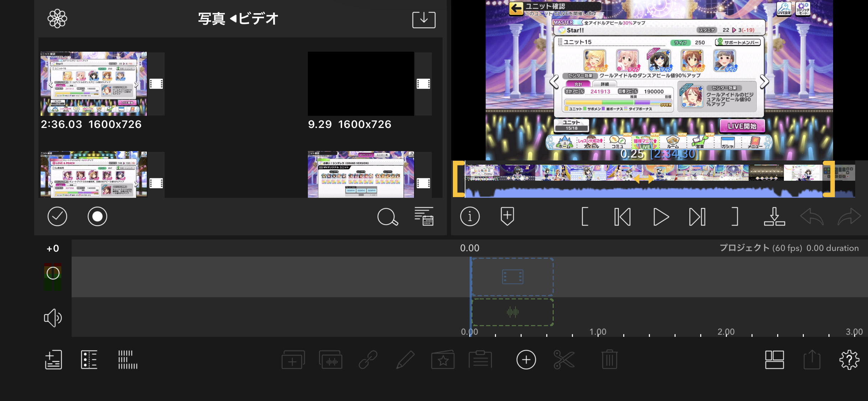This screenshot has width=868, height=401.
Task: Click the orange playhead arrows on the preview filmstrip
Action: [644, 179]
